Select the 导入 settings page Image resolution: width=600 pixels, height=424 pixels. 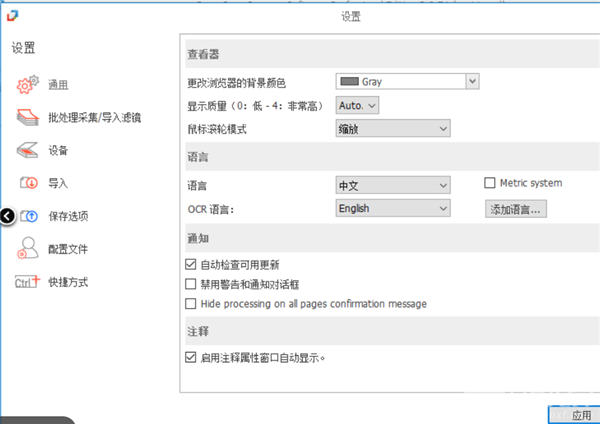pyautogui.click(x=58, y=183)
